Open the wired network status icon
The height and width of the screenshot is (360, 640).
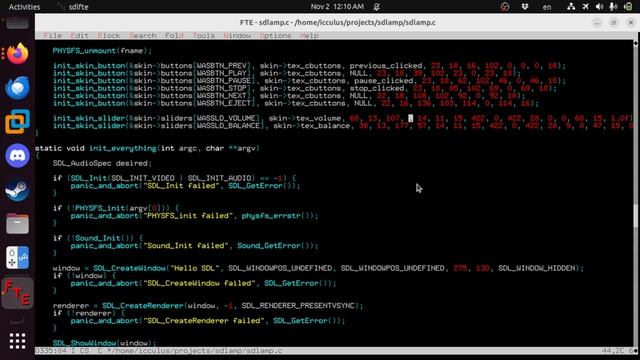click(x=571, y=7)
